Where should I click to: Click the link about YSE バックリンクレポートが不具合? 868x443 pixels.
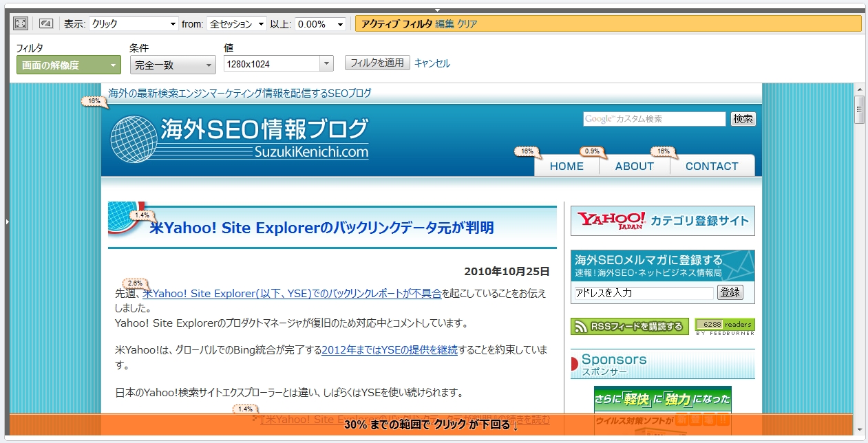pos(292,293)
